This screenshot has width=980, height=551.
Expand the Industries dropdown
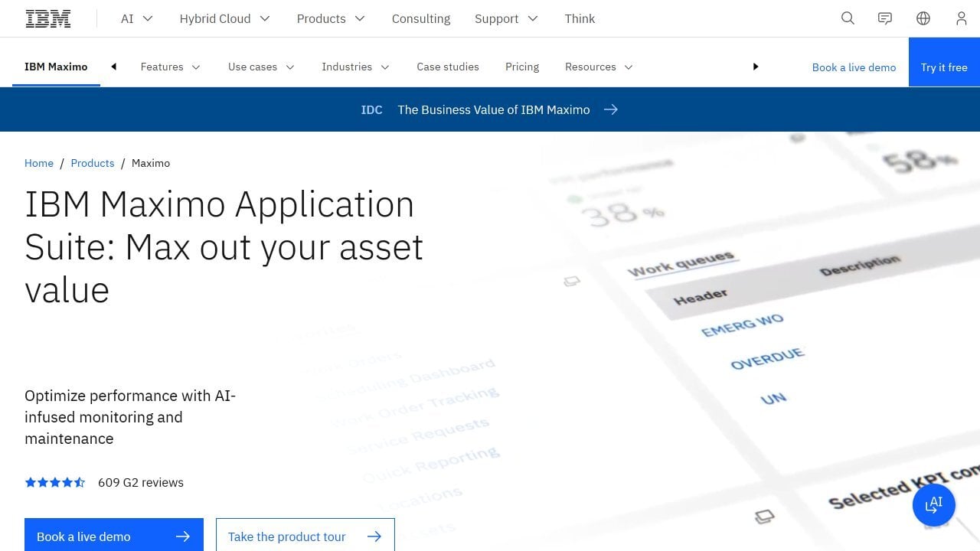[355, 67]
